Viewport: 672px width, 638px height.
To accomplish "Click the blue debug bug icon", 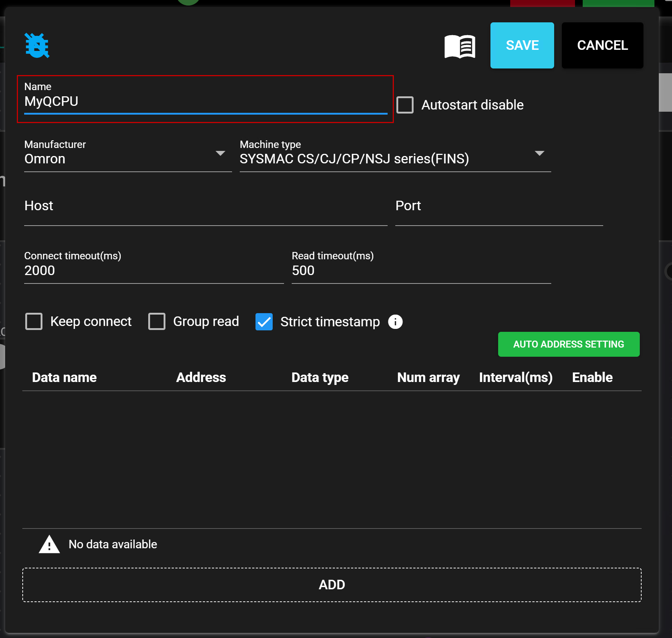I will tap(37, 46).
